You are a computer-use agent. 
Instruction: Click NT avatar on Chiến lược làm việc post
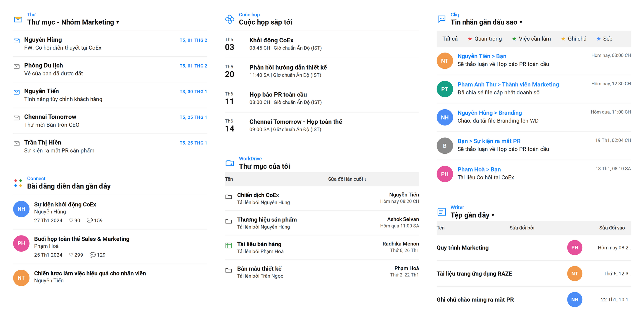coord(21,278)
